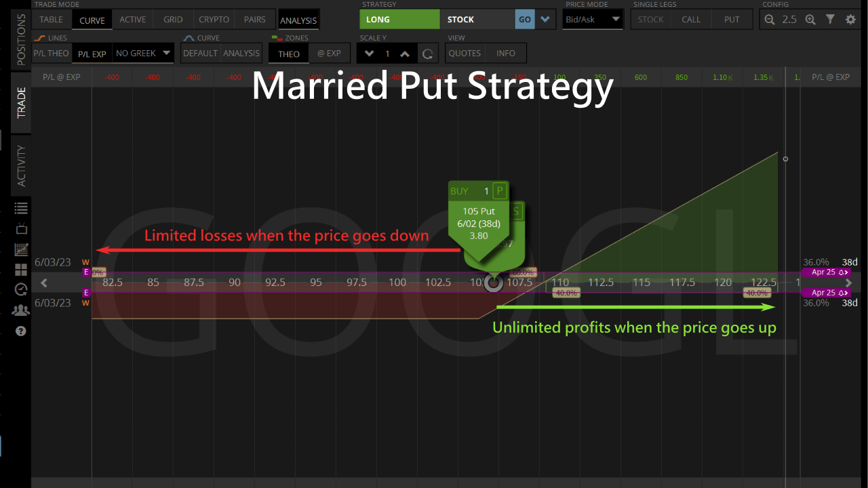Screen dimensions: 868x488
Task: Switch to GRID trade mode
Action: pyautogui.click(x=173, y=20)
